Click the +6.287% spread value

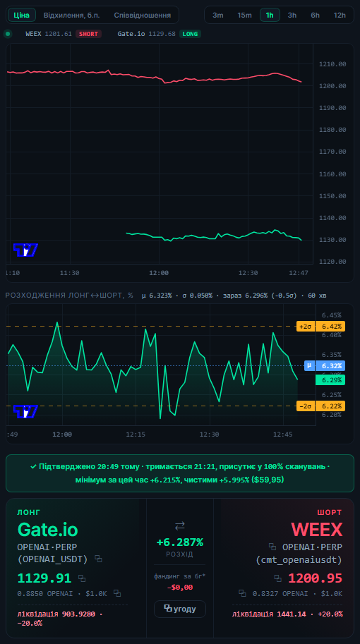[x=179, y=542]
